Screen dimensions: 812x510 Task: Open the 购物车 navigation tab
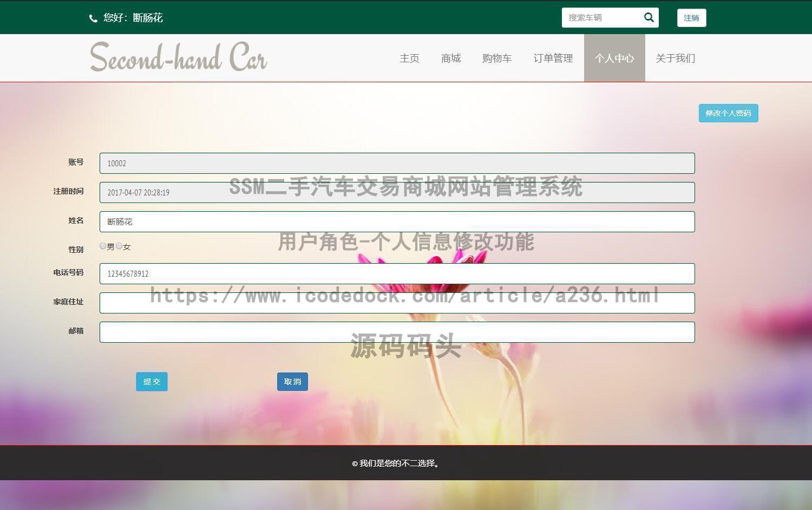(x=496, y=58)
